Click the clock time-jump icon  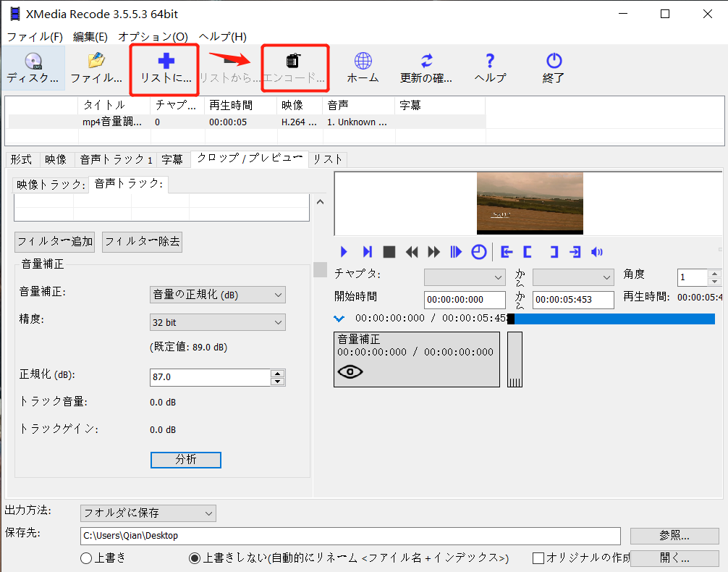[478, 252]
